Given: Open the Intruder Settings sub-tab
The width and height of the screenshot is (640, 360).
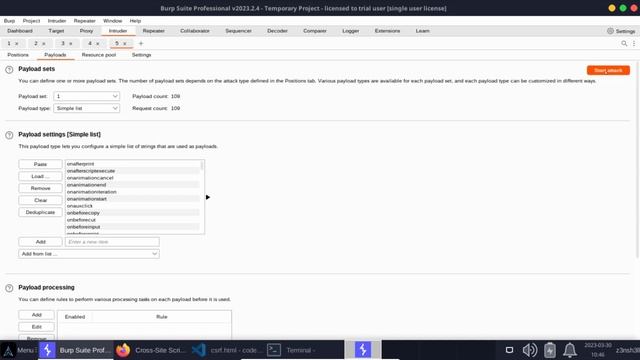Looking at the screenshot, I should [141, 55].
